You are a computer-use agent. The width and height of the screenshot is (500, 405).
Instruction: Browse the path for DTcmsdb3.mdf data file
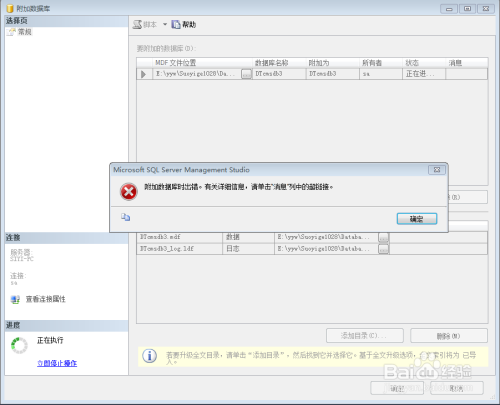pyautogui.click(x=384, y=237)
